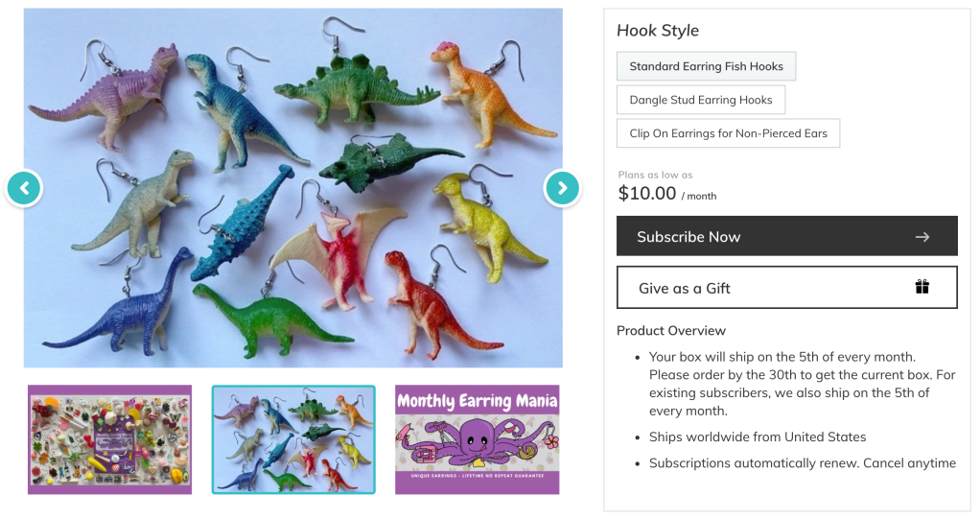View the Monthly Earring Mania banner thumbnail
Viewport: 980px width, 519px height.
click(x=477, y=438)
